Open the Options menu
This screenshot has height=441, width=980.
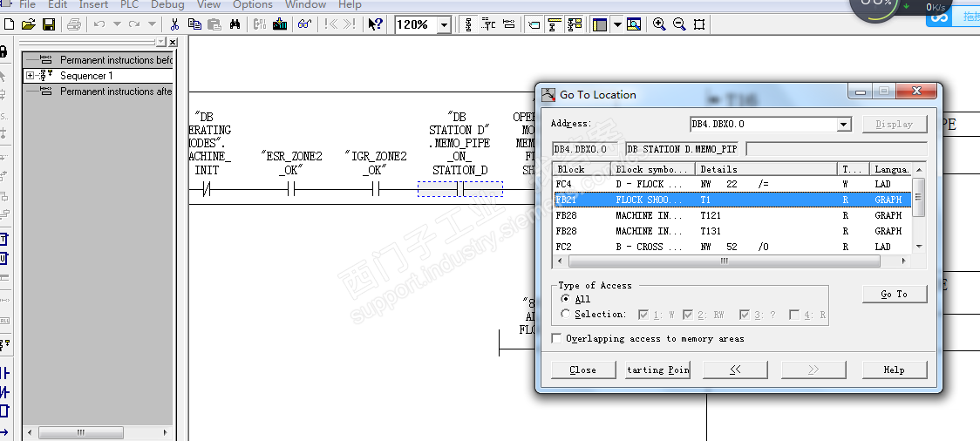[x=253, y=4]
